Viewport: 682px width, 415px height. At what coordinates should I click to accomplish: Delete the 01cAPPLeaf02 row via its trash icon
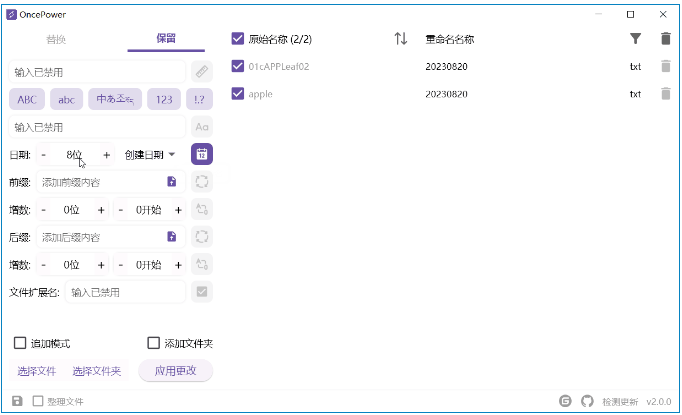pyautogui.click(x=666, y=67)
